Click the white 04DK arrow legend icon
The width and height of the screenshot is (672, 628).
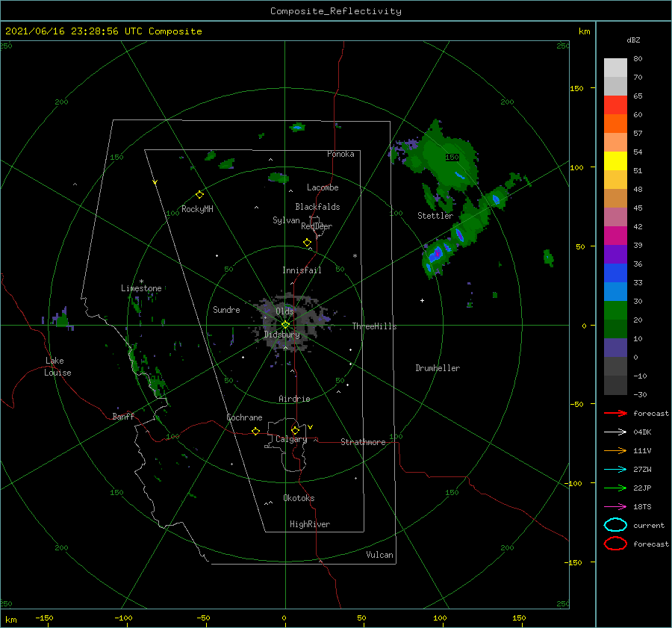pyautogui.click(x=615, y=432)
